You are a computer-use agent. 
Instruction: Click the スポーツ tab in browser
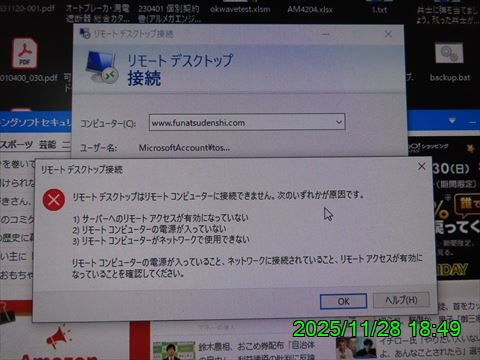16,145
